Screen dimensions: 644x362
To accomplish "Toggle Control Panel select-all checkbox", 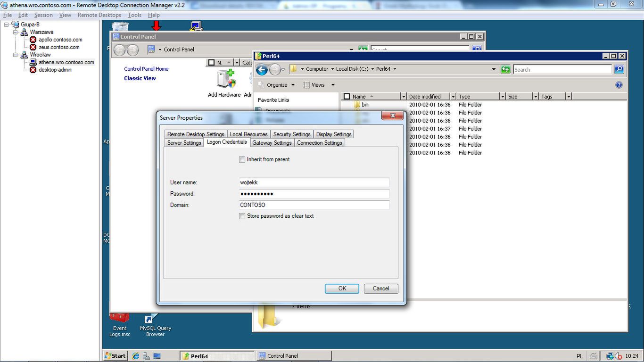I will [210, 63].
